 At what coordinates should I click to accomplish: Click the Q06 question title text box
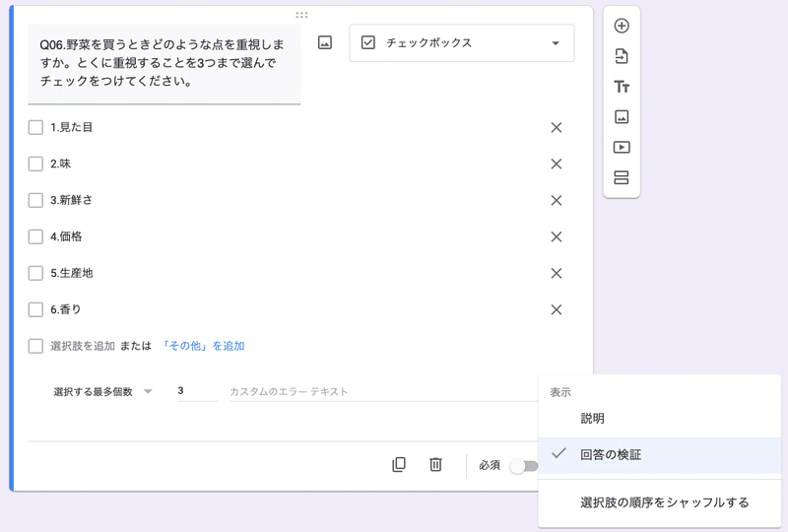(x=164, y=64)
